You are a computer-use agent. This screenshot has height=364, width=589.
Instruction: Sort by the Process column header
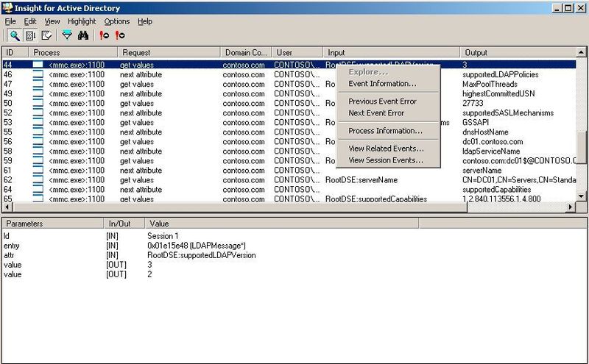73,52
